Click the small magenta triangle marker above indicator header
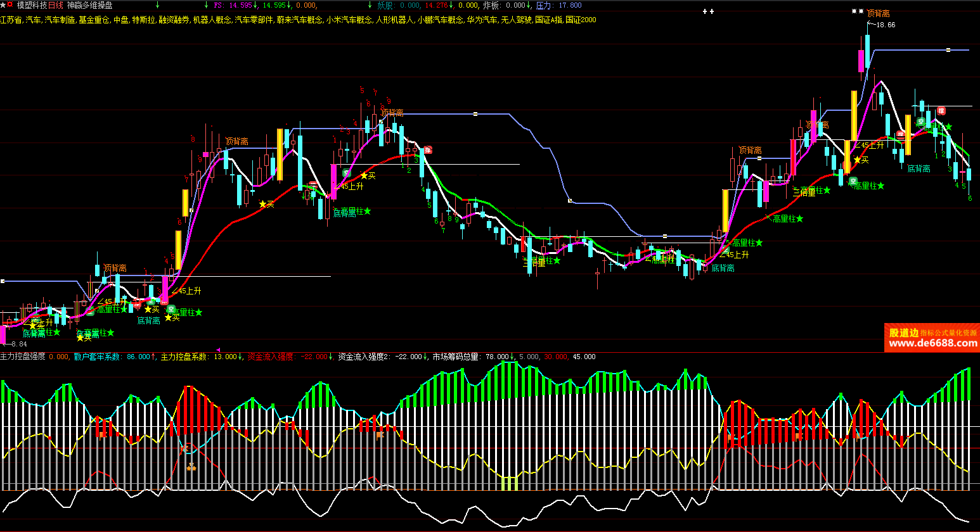Screen dimensions: 980x532 click(x=218, y=350)
